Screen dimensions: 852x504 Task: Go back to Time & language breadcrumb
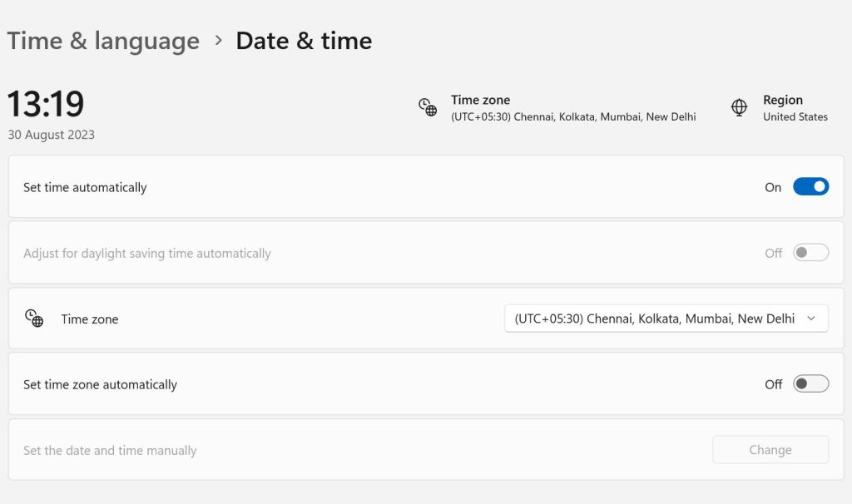point(103,41)
